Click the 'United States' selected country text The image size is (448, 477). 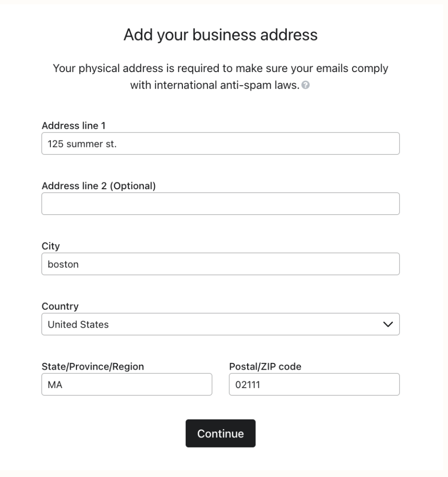point(78,325)
